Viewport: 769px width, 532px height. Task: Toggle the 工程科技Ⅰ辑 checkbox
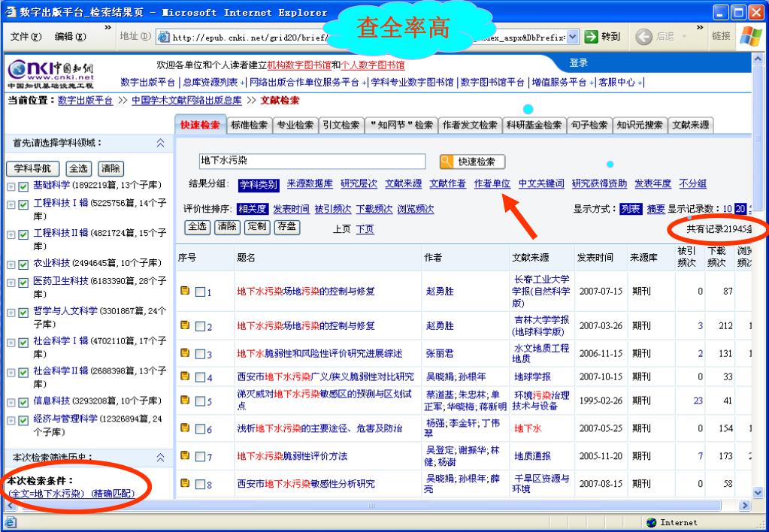pos(23,205)
